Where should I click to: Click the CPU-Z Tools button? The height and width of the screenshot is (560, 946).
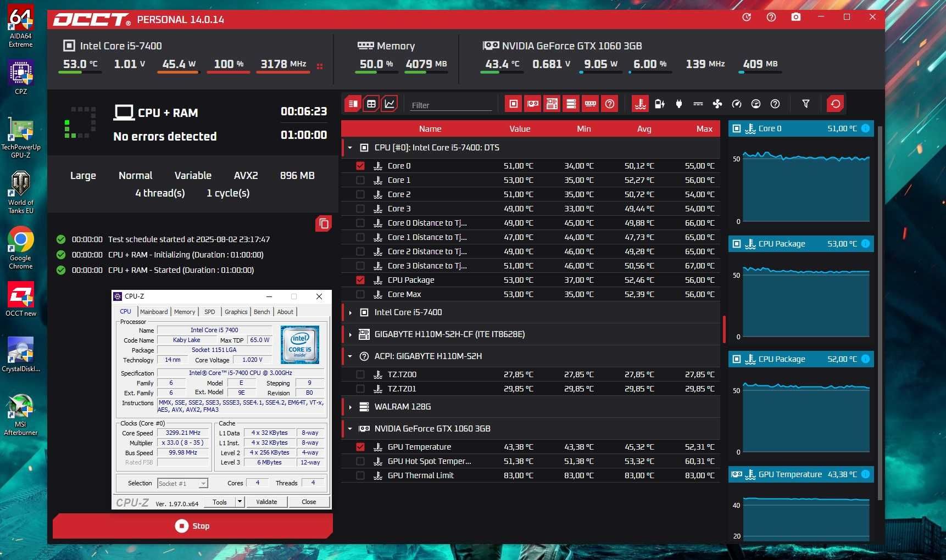pos(220,502)
